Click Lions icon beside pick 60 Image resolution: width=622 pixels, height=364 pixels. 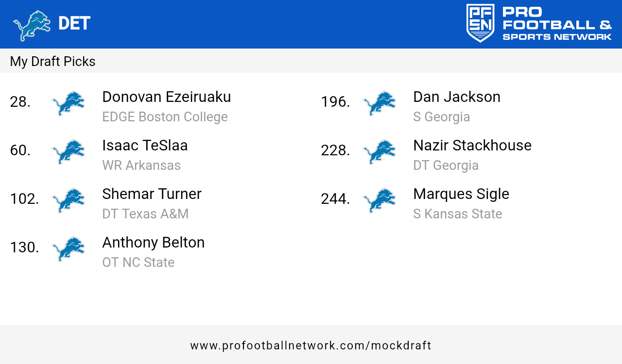(69, 151)
